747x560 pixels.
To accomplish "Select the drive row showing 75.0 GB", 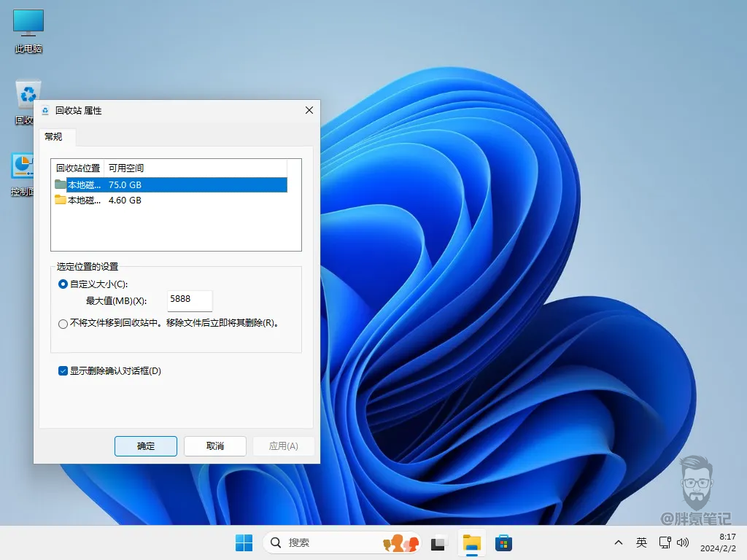I will click(x=171, y=184).
